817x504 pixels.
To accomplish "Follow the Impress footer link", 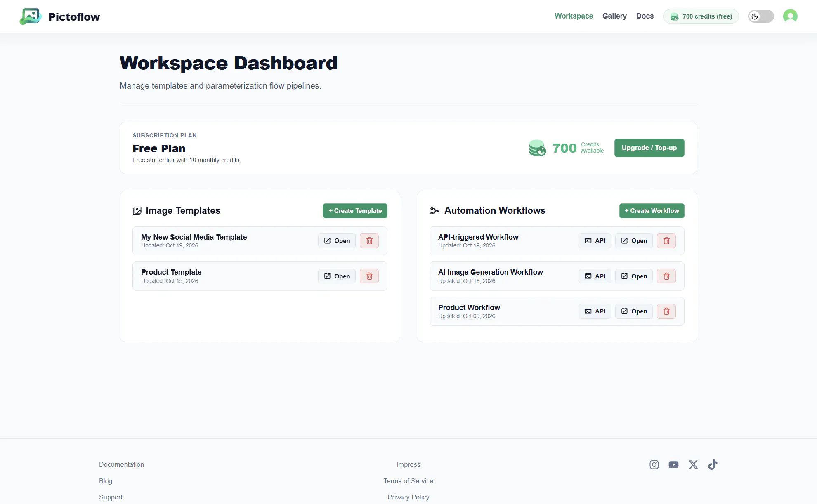I will (408, 465).
